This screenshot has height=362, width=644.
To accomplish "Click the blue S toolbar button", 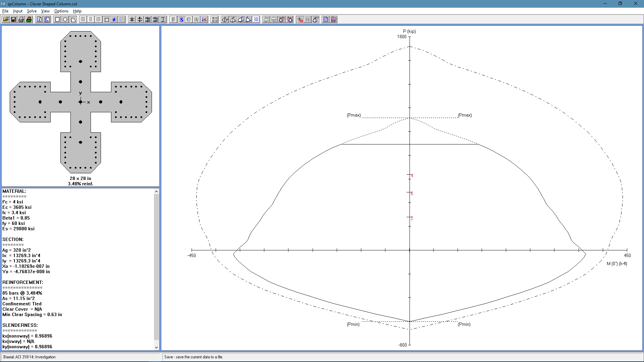I will pos(181,19).
